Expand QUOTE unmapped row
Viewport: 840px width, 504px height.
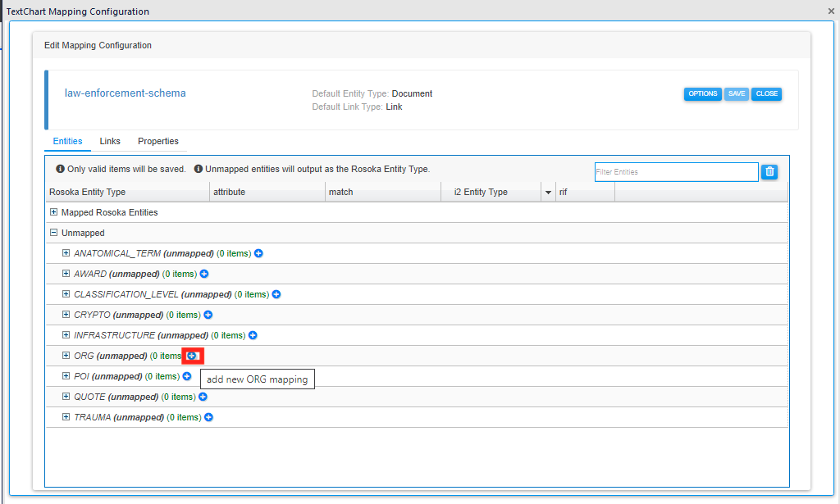tap(66, 397)
